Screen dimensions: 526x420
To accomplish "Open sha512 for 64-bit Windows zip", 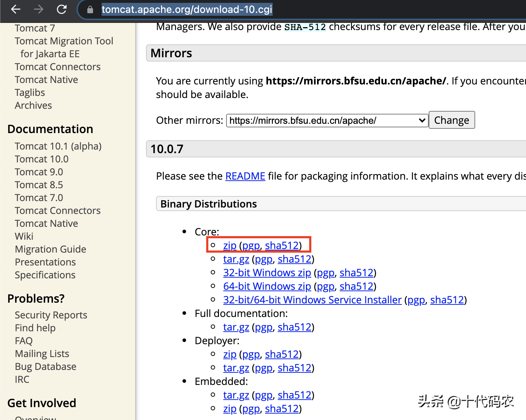I will 356,286.
